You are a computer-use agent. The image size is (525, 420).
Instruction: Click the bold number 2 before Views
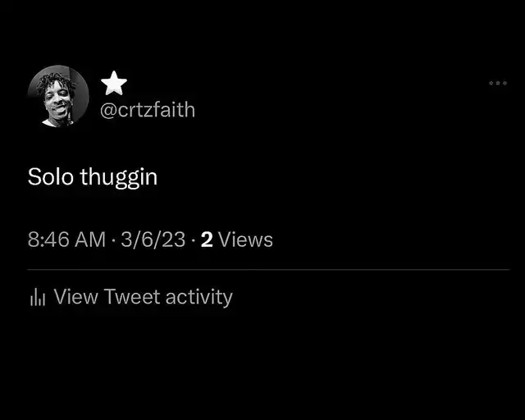[x=207, y=240]
